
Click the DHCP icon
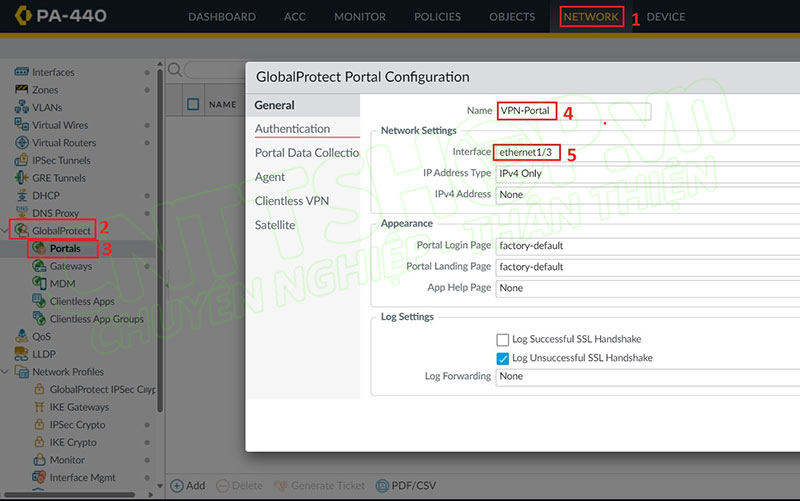coord(21,195)
